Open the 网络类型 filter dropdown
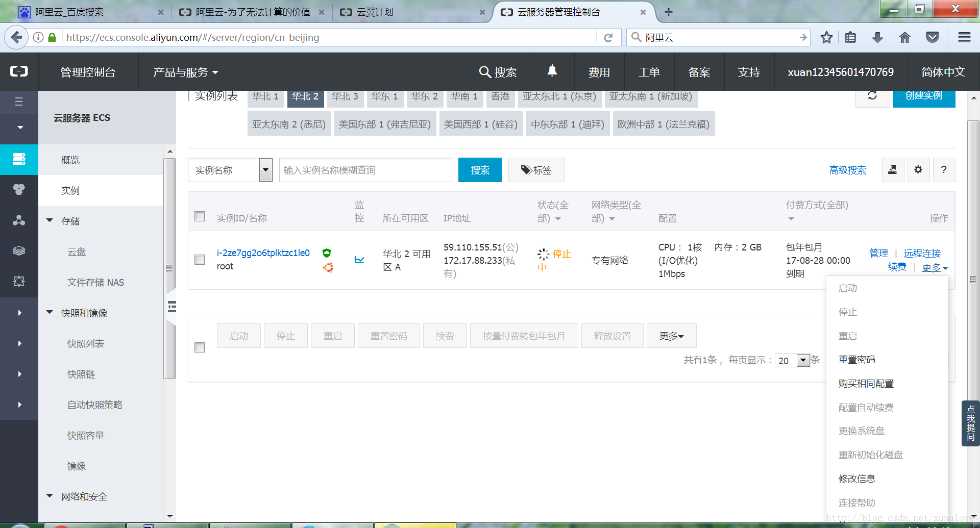Screen dimensions: 980x528 (612, 219)
